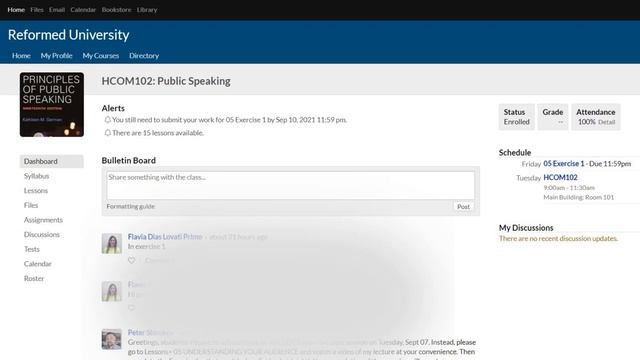Open Flavia Dias Lovati Primo's name link
640x360 pixels.
[x=165, y=237]
